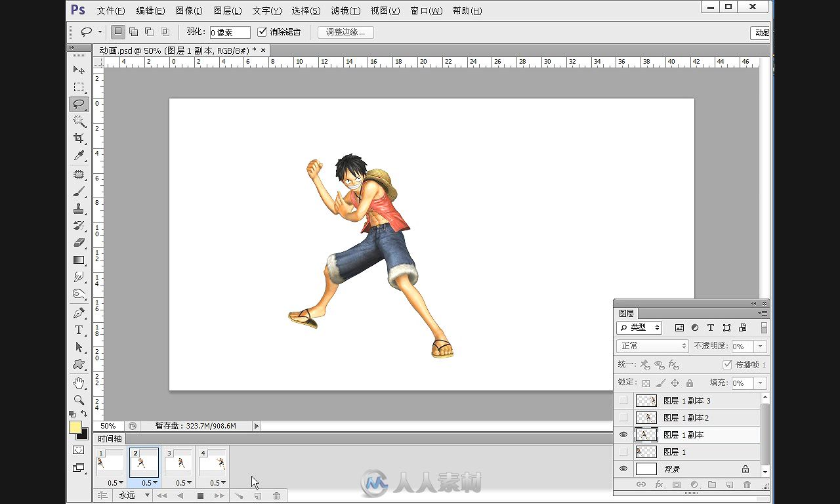Select the Rectangular Marquee tool

(x=79, y=87)
